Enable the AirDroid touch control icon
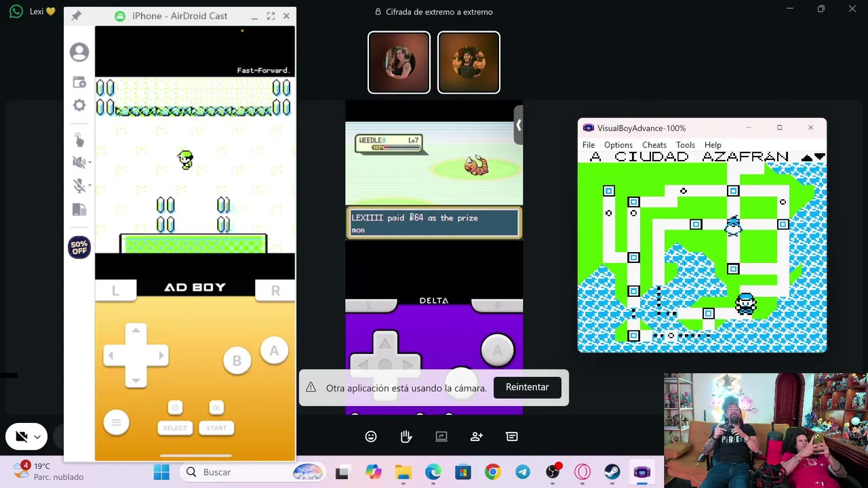Screen dimensions: 868x488 click(79, 140)
